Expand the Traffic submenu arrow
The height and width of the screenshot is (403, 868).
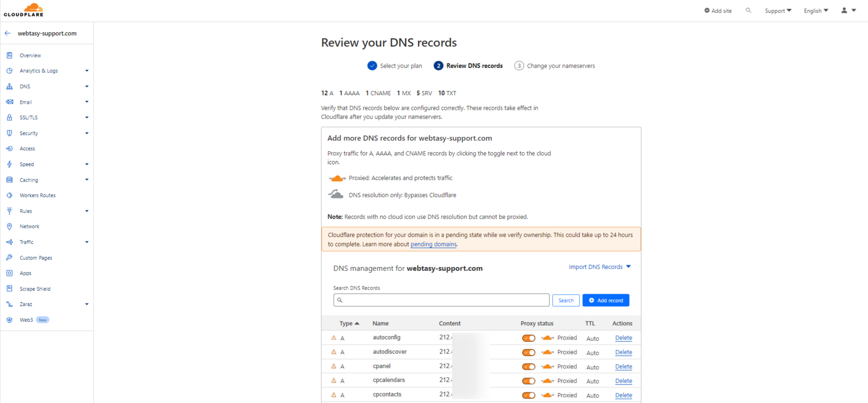(x=87, y=242)
